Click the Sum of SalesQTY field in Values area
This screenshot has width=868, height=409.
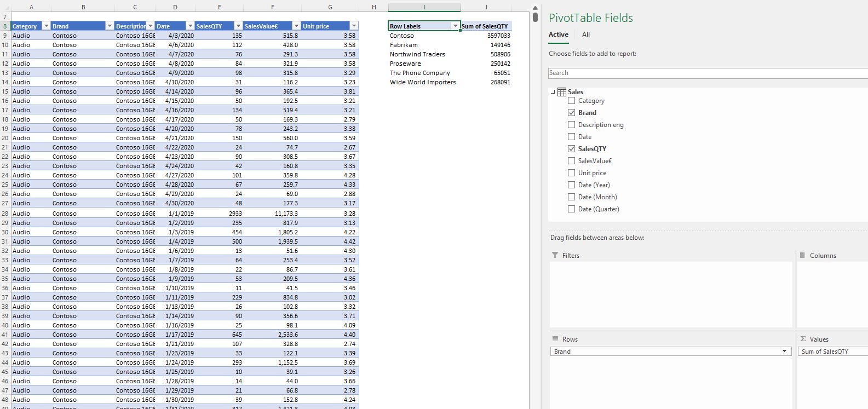click(x=833, y=352)
